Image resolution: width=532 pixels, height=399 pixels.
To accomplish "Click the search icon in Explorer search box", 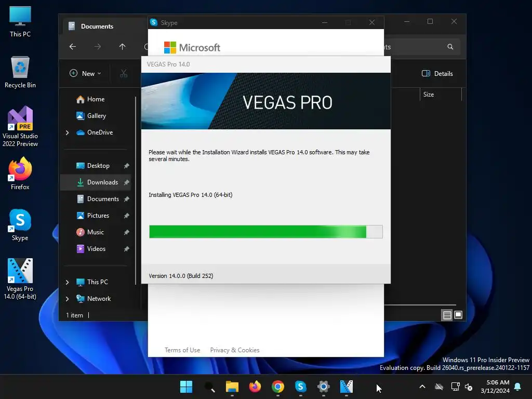I will [450, 47].
